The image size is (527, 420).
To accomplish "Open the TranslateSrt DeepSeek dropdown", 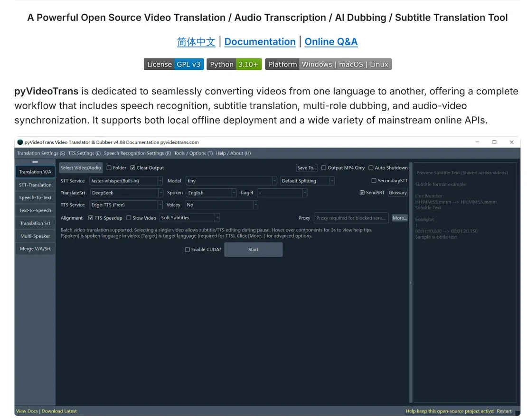I will pyautogui.click(x=126, y=193).
